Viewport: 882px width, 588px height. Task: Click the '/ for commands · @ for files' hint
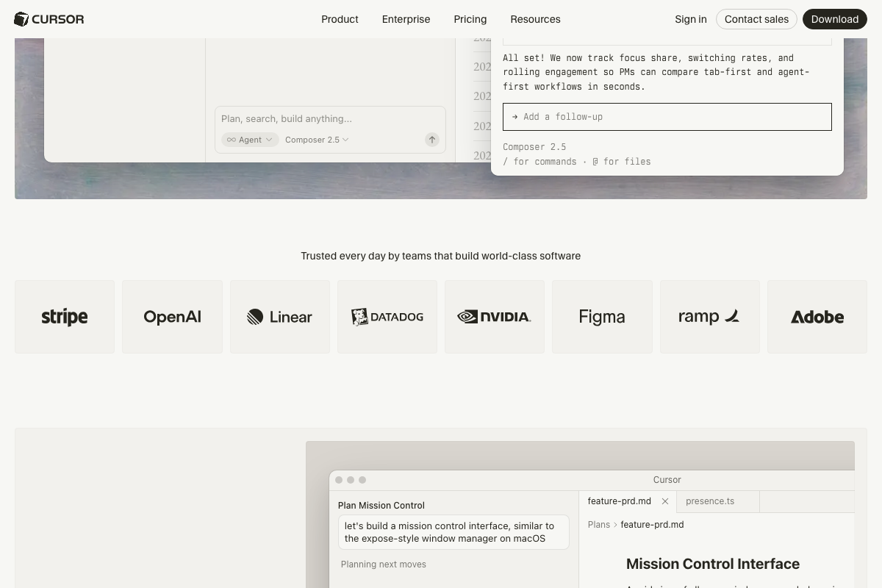click(x=577, y=162)
